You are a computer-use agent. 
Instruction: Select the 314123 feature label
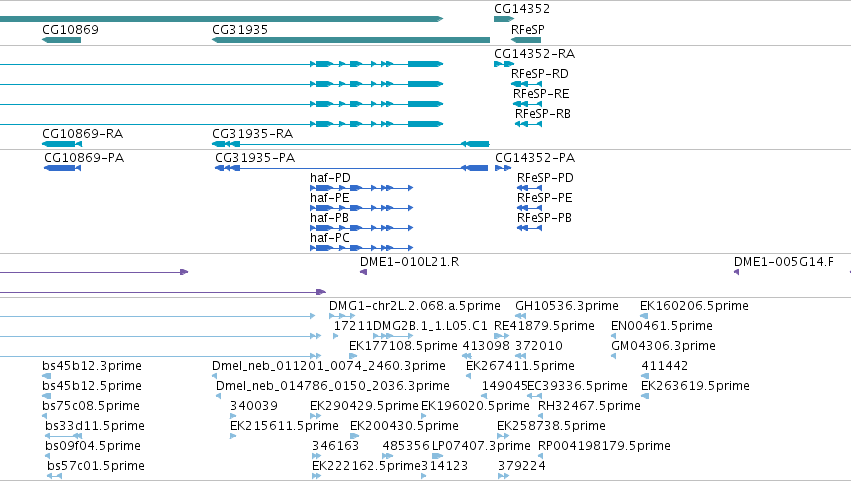pyautogui.click(x=444, y=467)
